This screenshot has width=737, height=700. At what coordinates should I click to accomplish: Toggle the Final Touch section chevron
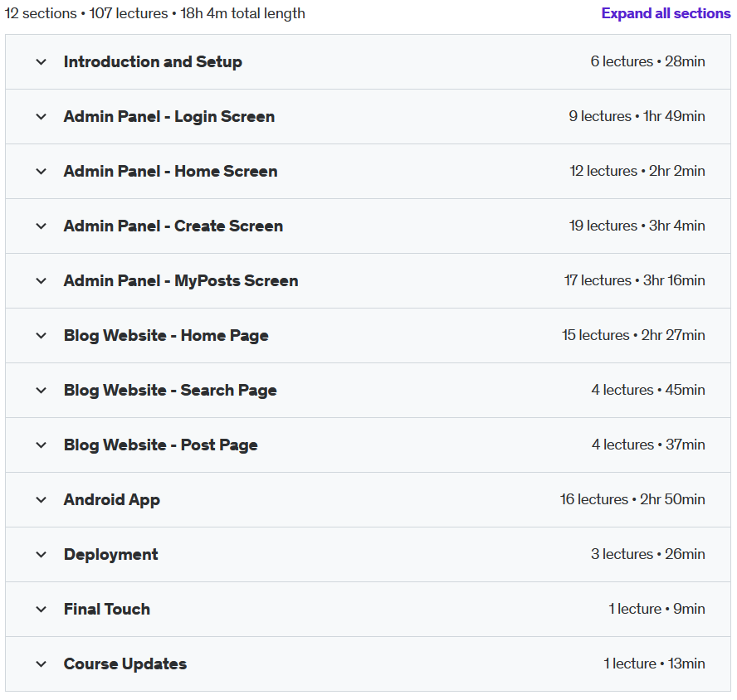tap(41, 609)
